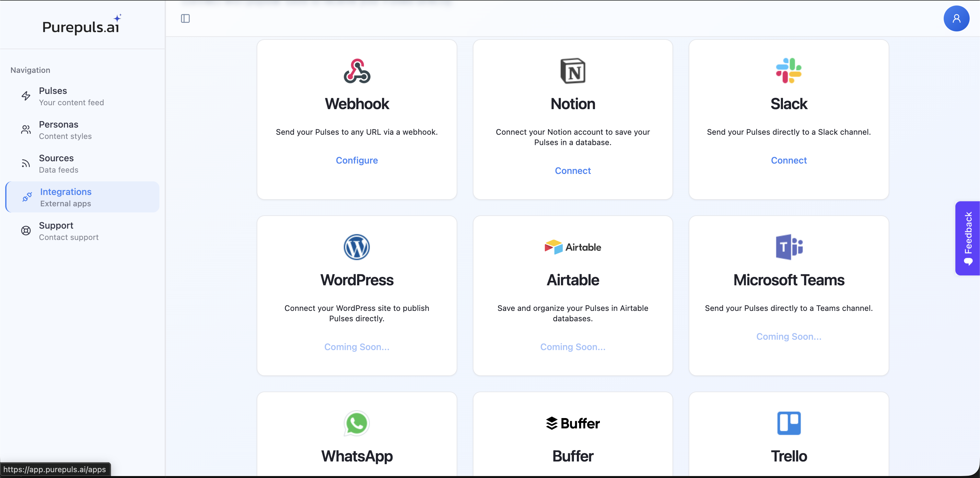The image size is (980, 478).
Task: Click the Webhook logo icon
Action: click(356, 71)
